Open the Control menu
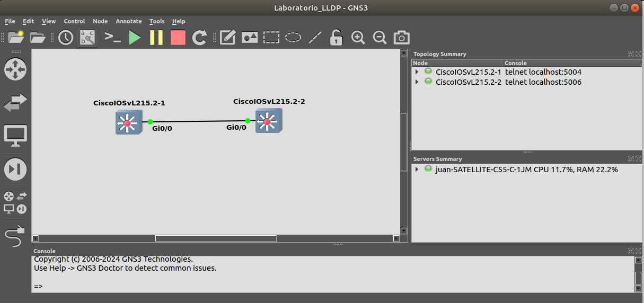Screen dimensions: 644x303 click(74, 21)
